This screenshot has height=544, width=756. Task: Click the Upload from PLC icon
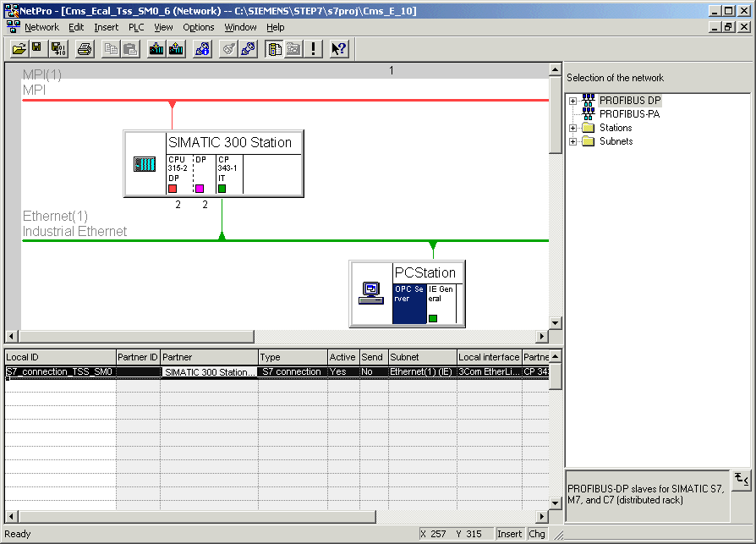coord(176,49)
